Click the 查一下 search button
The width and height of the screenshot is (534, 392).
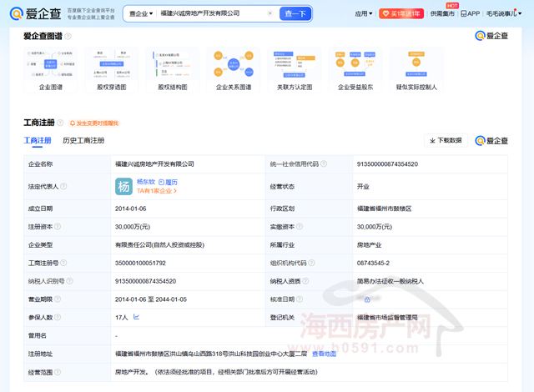[295, 13]
